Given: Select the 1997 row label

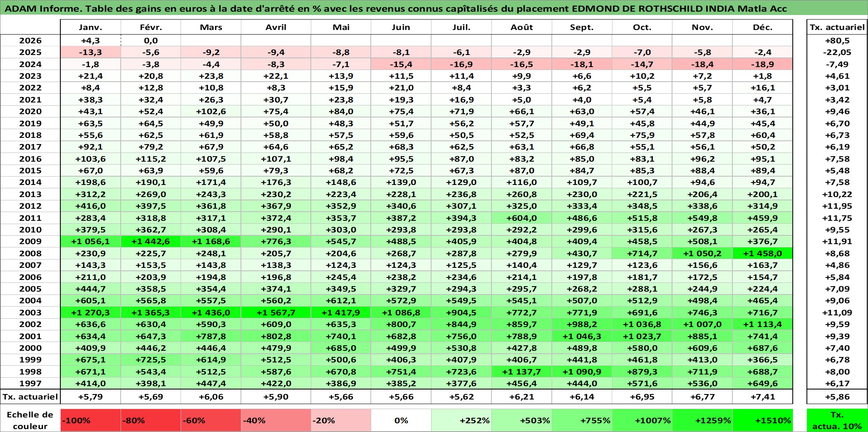Looking at the screenshot, I should click(30, 383).
